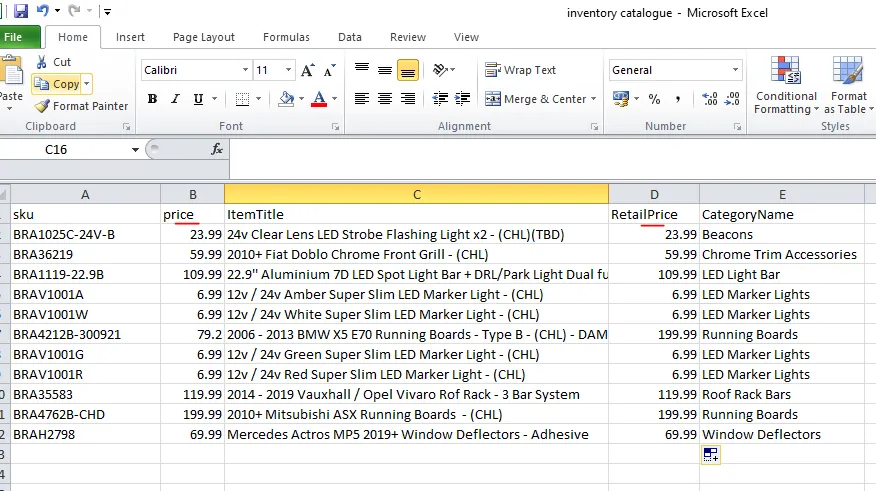Image resolution: width=876 pixels, height=491 pixels.
Task: Switch to the Review tab
Action: [x=408, y=37]
